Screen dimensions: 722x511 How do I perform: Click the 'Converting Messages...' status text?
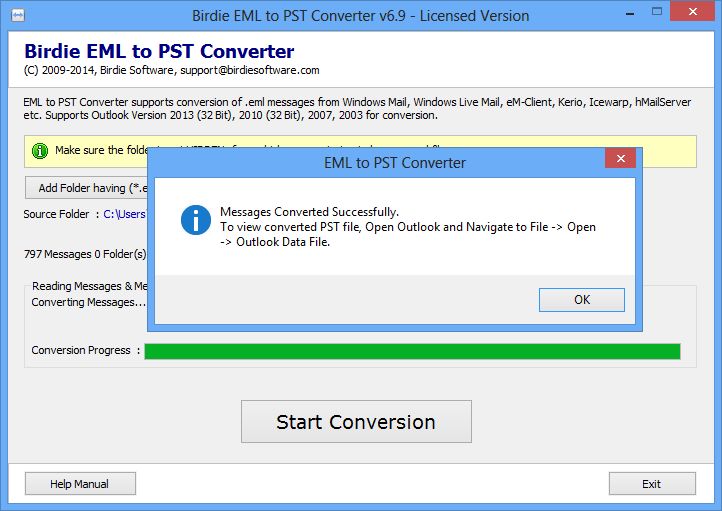pyautogui.click(x=88, y=302)
